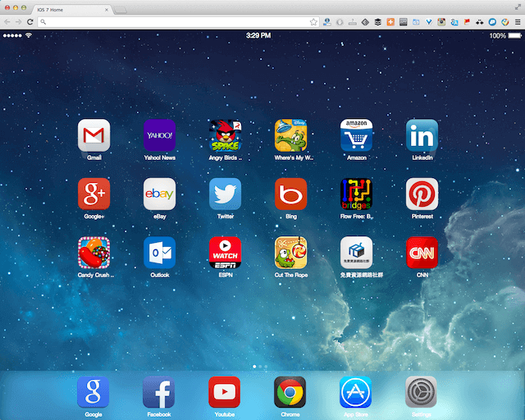Screen dimensions: 525x420
Task: Open the app with Chinese label
Action: pyautogui.click(x=356, y=253)
